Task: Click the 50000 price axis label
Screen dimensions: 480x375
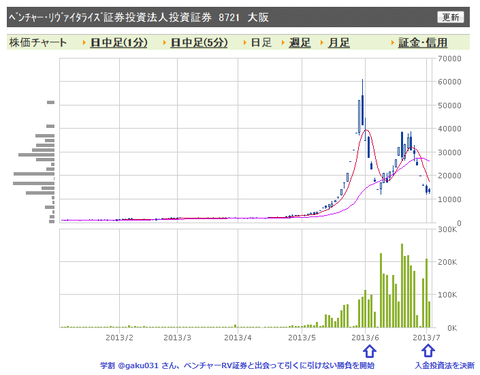Action: [x=449, y=106]
